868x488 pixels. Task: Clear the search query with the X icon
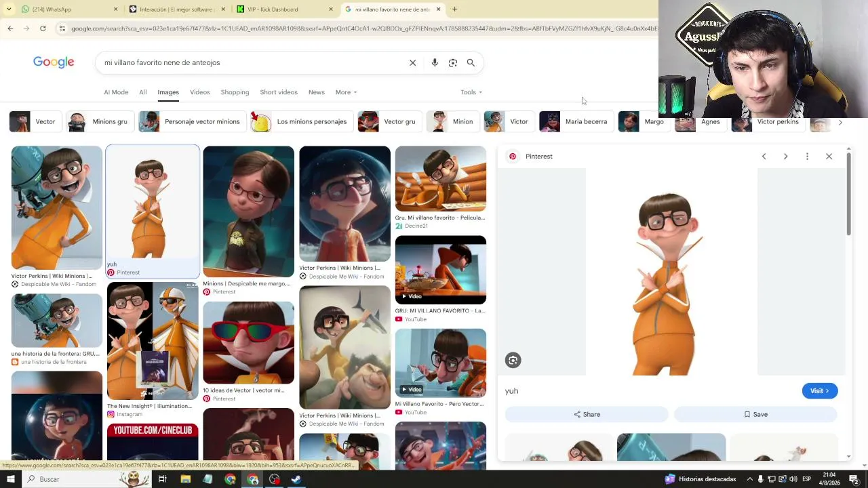pos(412,62)
